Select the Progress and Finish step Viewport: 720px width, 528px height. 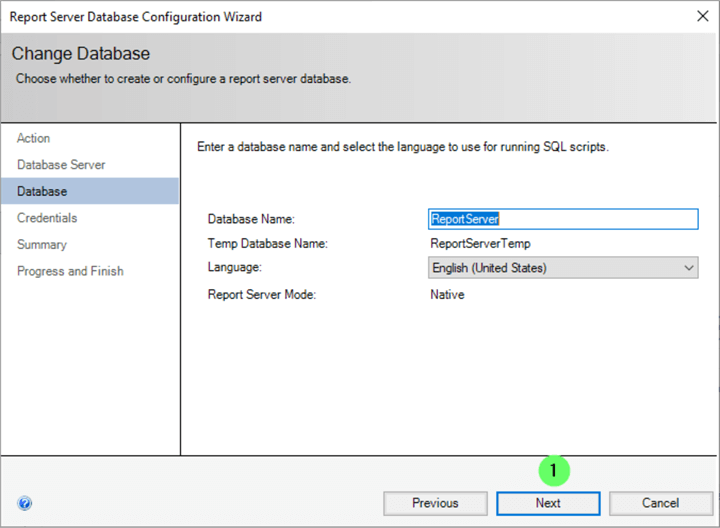point(70,271)
